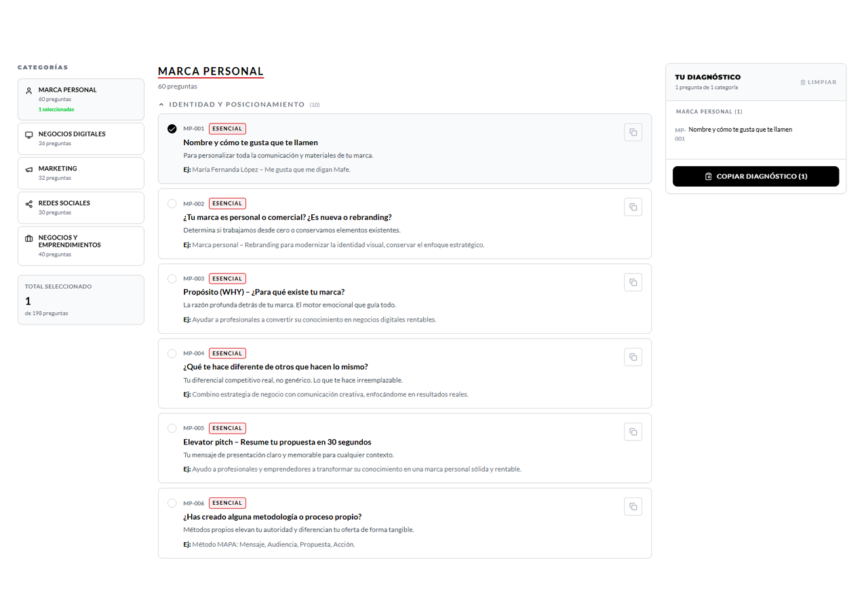Copy the metodología question MP-006
The image size is (868, 608).
pyautogui.click(x=633, y=506)
